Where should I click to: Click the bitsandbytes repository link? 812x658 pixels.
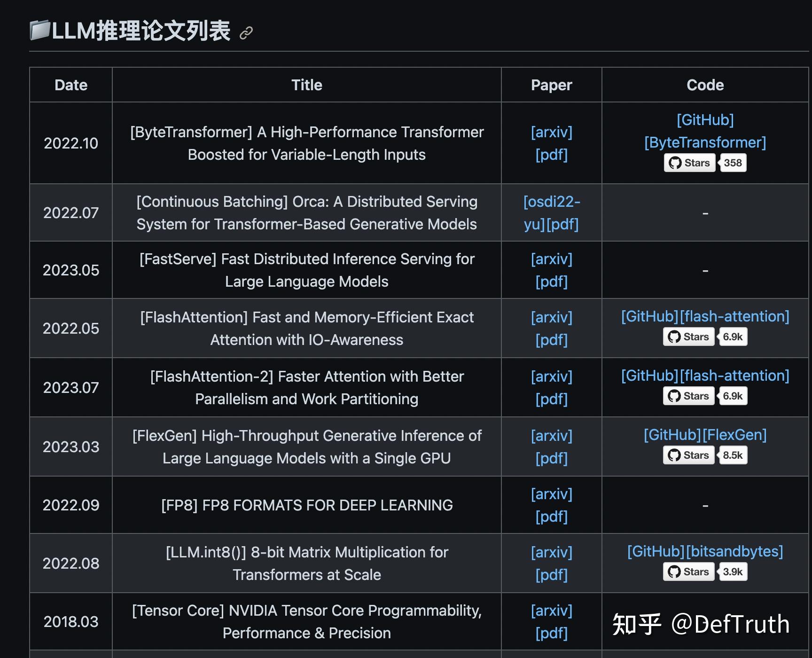(734, 551)
